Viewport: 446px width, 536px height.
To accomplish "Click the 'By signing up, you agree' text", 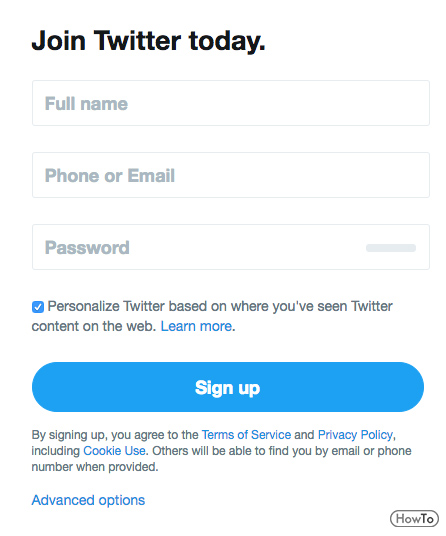I will point(105,435).
